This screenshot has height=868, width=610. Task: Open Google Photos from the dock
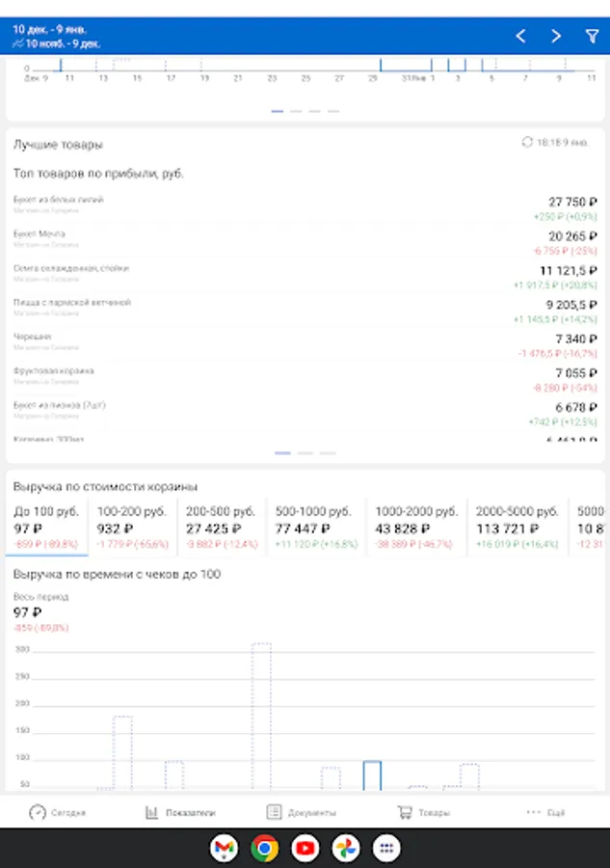(x=346, y=849)
